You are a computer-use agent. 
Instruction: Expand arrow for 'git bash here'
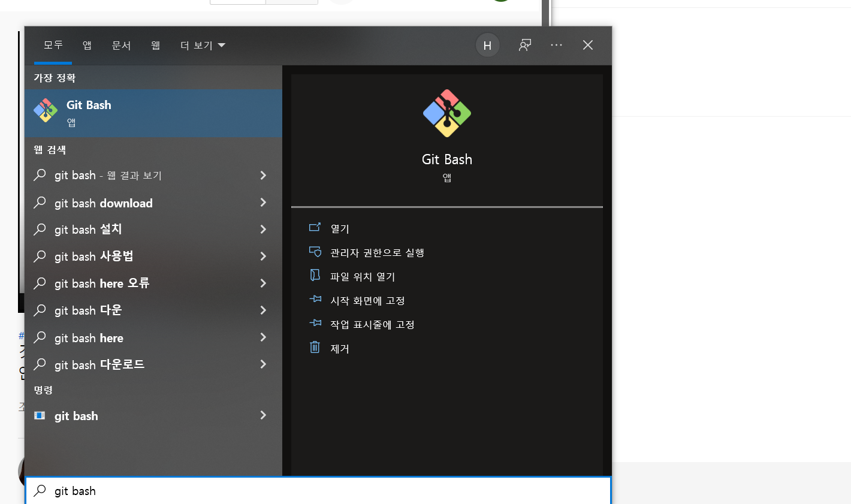[263, 337]
